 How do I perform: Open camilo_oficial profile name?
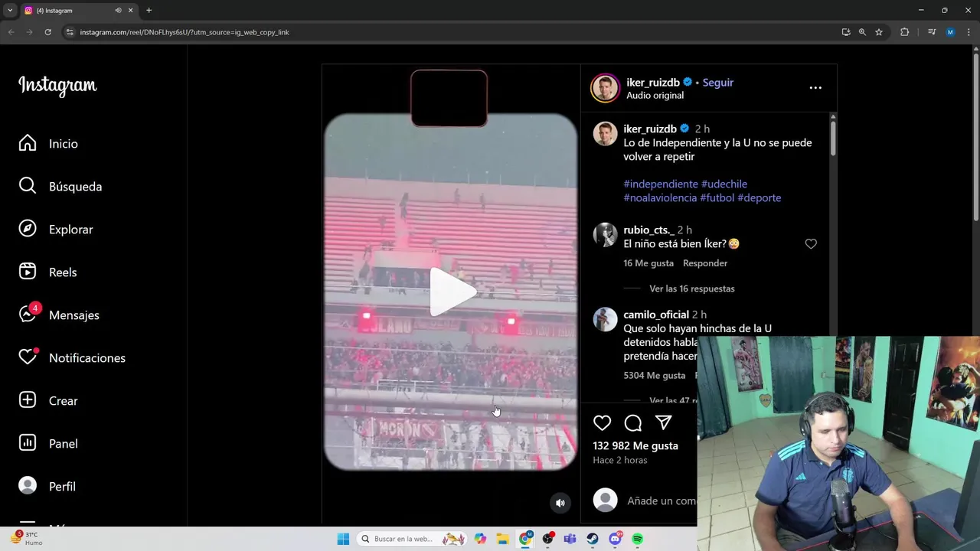[x=656, y=315]
